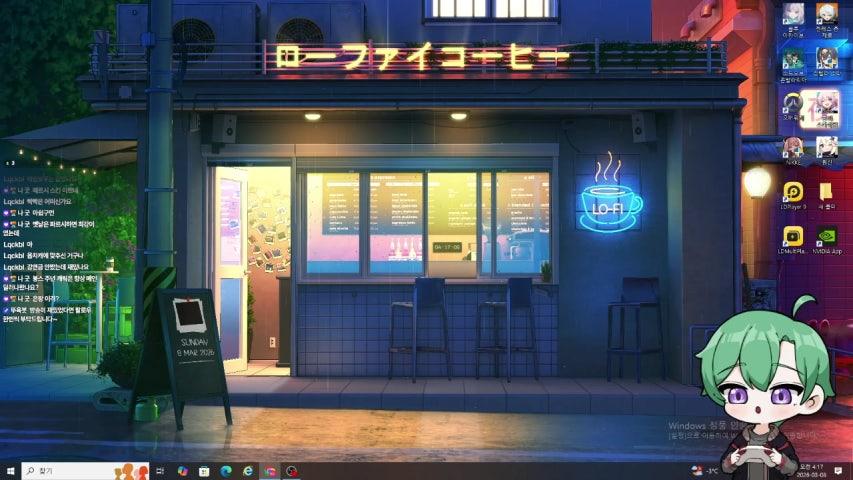Open Task View from the taskbar

coord(160,471)
